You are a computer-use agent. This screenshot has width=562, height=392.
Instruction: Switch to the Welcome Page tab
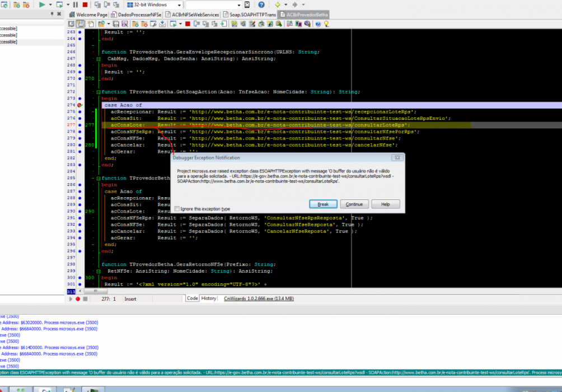pos(88,15)
